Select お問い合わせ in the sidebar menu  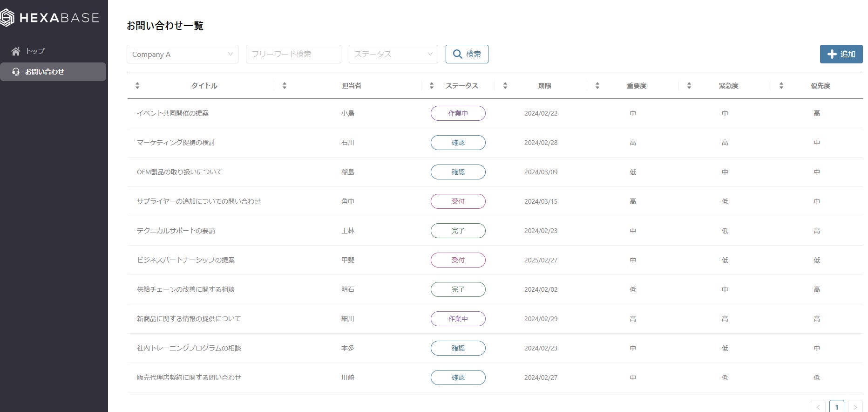44,72
